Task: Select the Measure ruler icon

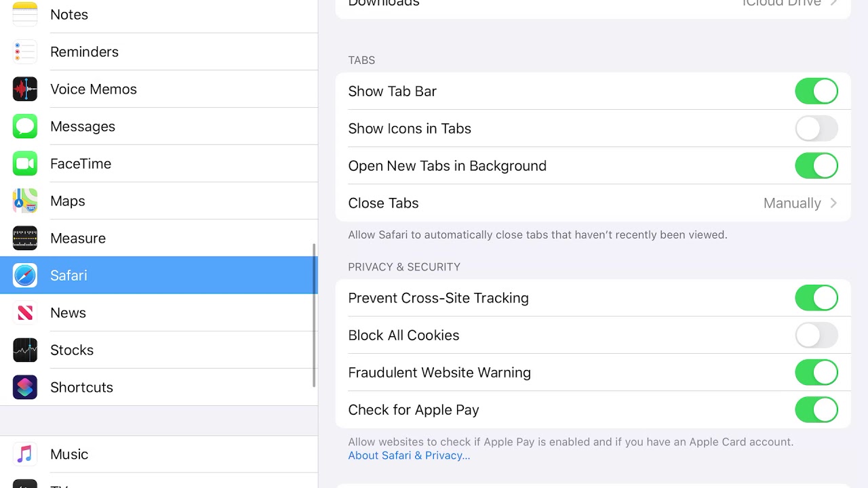Action: 25,238
